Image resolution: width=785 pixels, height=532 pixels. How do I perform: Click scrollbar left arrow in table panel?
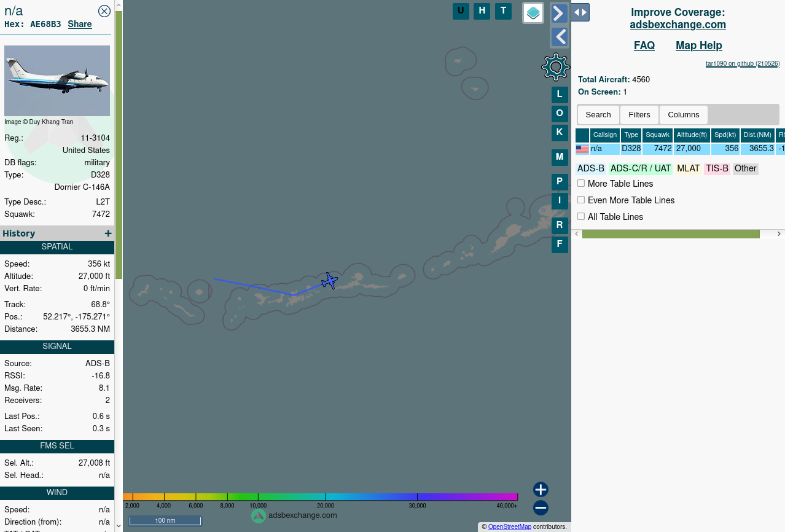[577, 234]
